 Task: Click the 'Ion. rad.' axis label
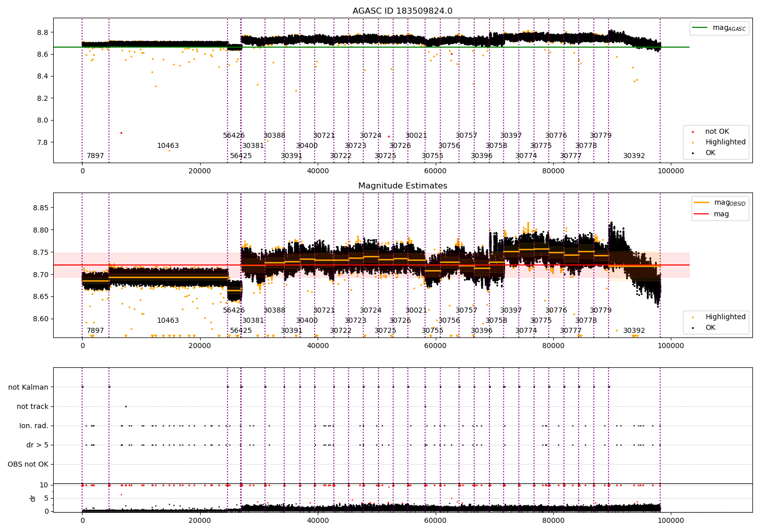coord(34,426)
